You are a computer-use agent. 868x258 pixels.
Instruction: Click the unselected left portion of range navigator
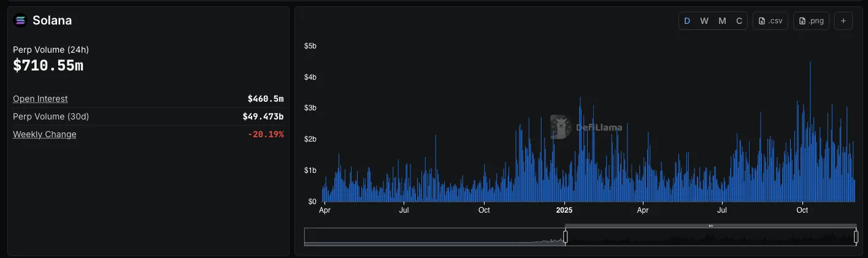[434, 237]
